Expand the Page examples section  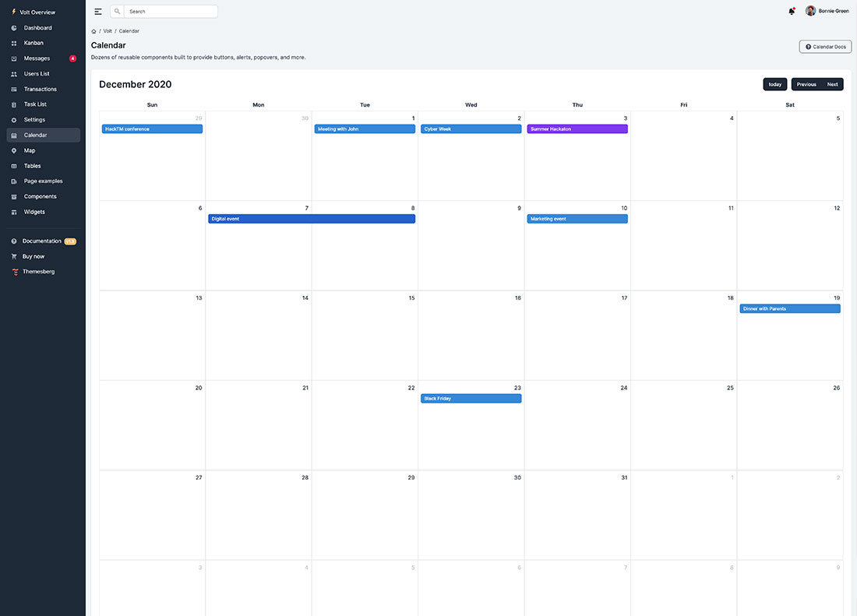click(x=13, y=181)
